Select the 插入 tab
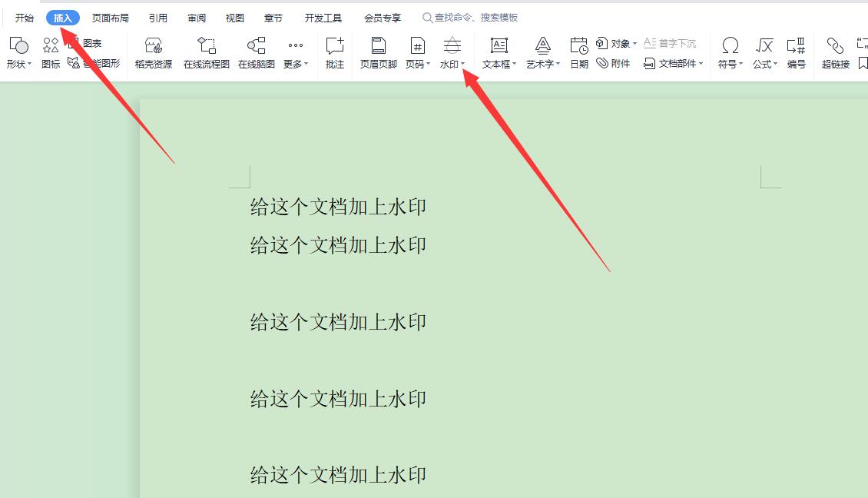Image resolution: width=868 pixels, height=498 pixels. tap(62, 18)
